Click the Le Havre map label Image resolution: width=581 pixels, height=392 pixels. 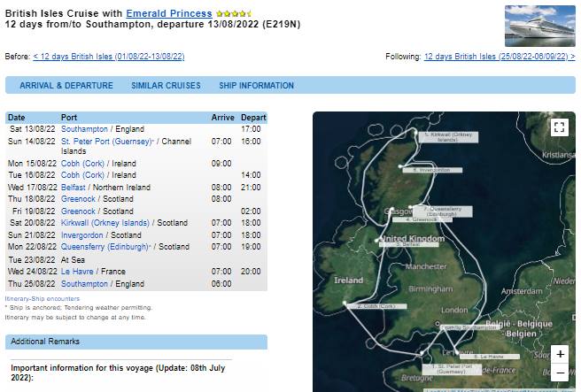tap(490, 357)
